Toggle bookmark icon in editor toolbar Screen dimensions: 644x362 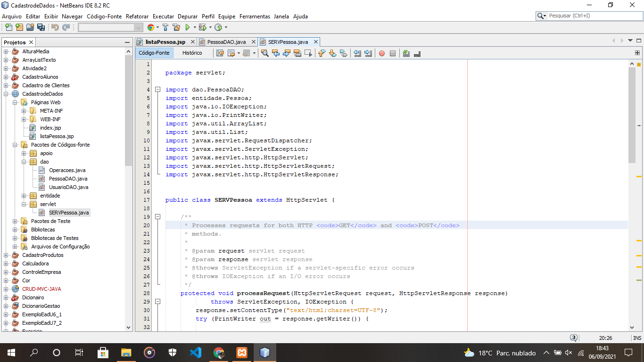click(343, 53)
